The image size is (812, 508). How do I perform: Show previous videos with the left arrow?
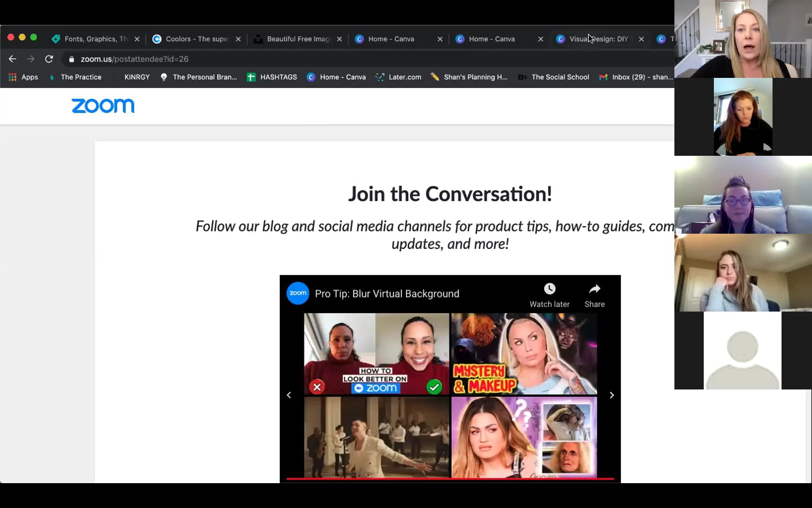289,395
